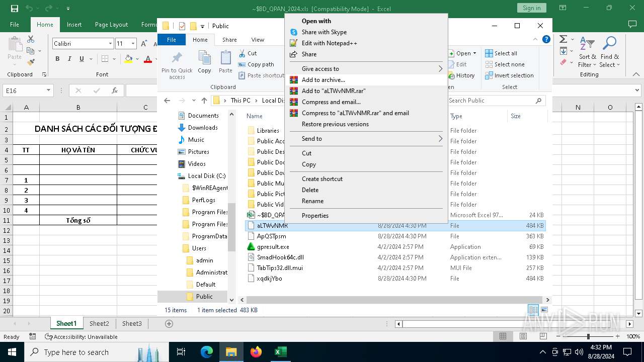Click the Format Painter brush in Excel

31,62
